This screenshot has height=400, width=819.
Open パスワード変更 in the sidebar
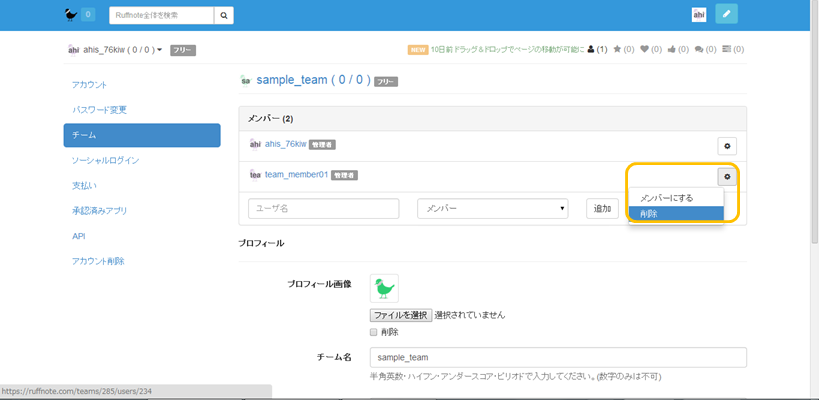click(99, 110)
